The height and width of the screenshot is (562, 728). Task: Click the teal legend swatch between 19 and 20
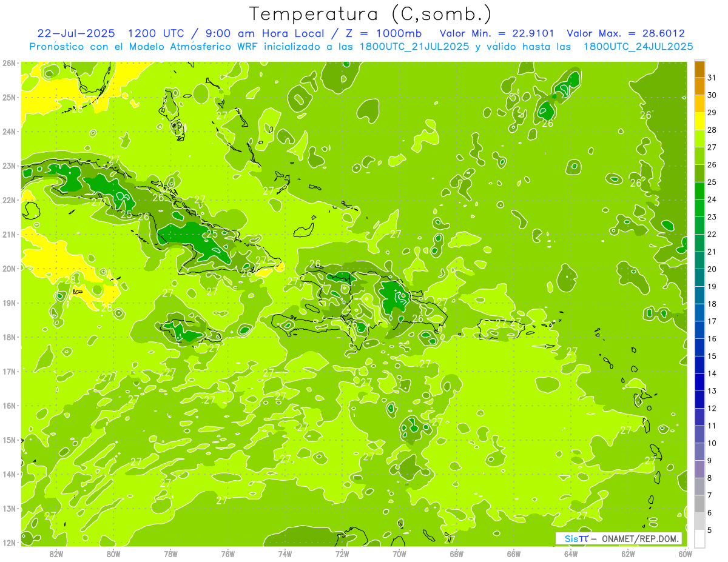(699, 278)
